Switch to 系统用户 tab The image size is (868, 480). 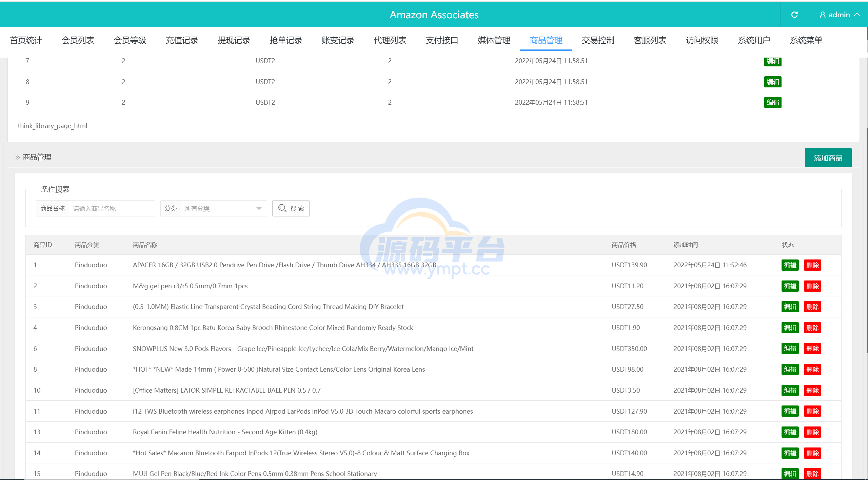pos(754,40)
